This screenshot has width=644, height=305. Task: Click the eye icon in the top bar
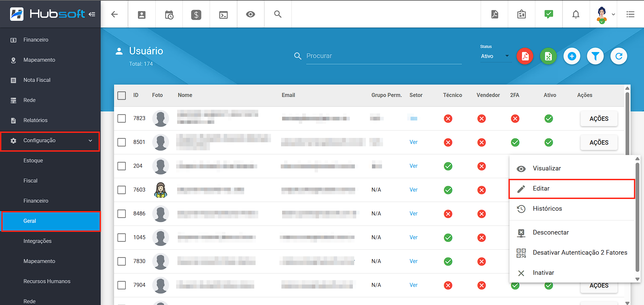point(251,14)
